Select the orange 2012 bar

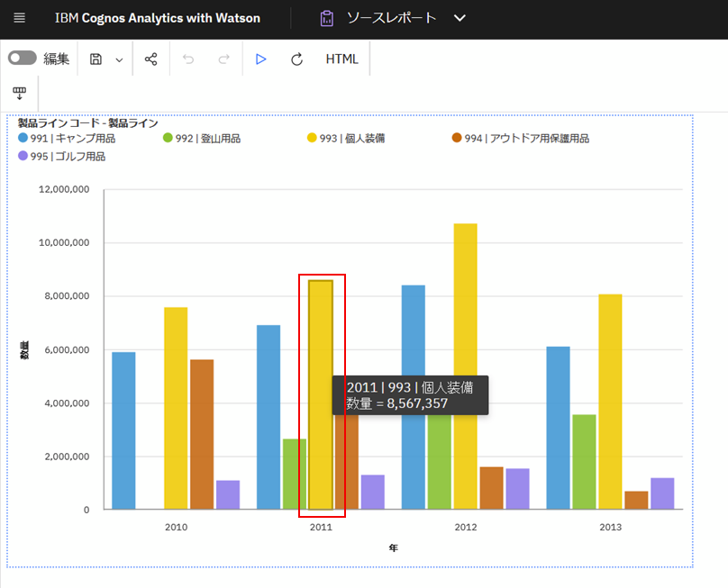click(x=492, y=488)
